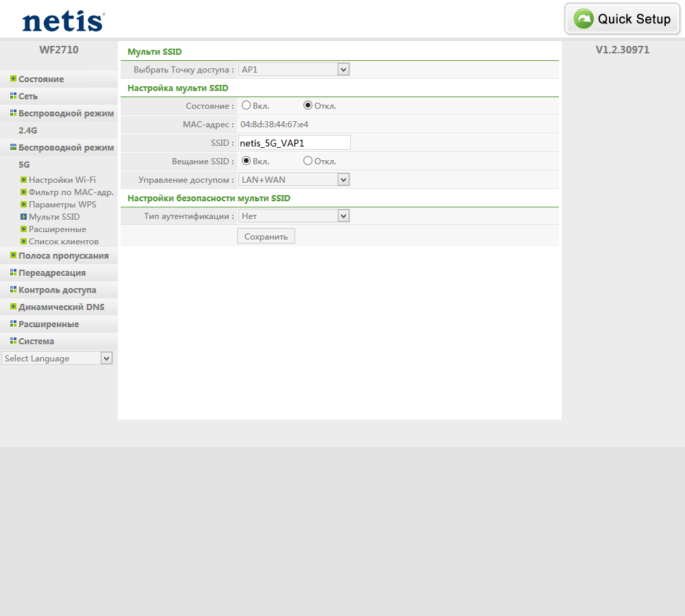
Task: Open the Select Language dropdown
Action: click(x=57, y=358)
